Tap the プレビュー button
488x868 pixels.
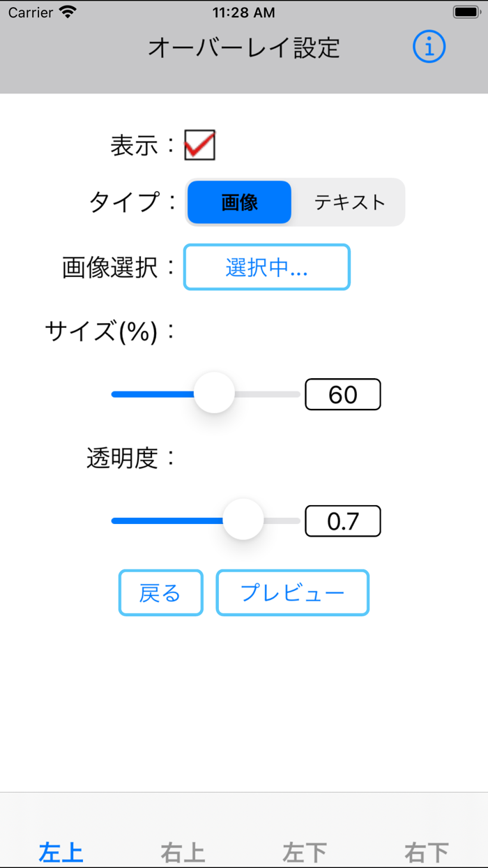292,592
